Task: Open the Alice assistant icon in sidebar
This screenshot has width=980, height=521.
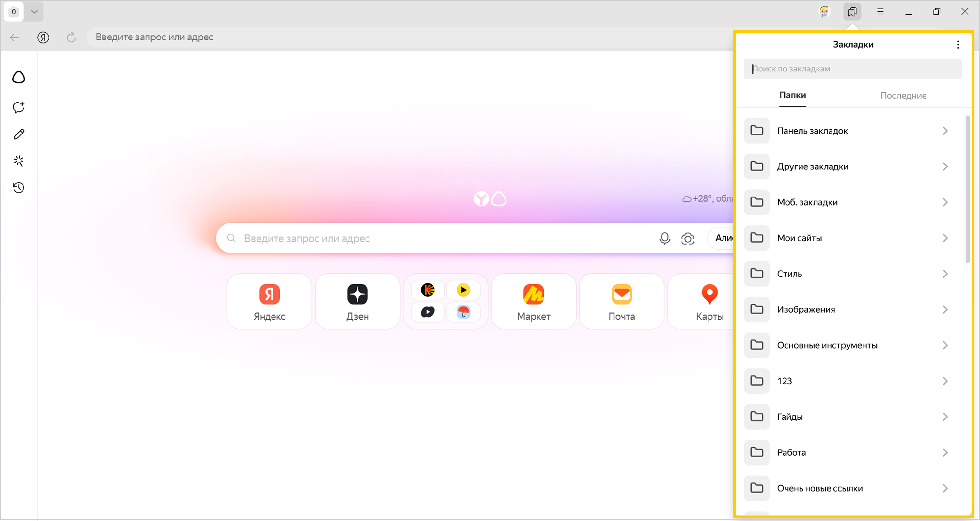Action: (19, 77)
